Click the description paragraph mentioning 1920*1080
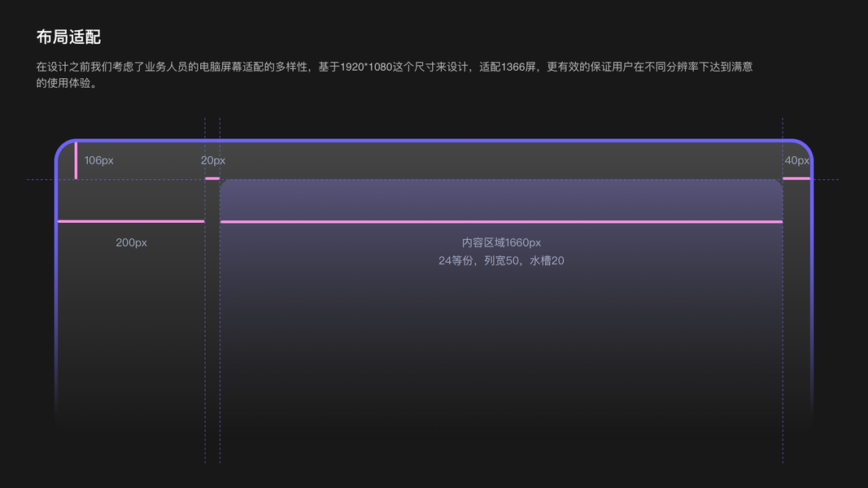The height and width of the screenshot is (488, 868). point(395,75)
